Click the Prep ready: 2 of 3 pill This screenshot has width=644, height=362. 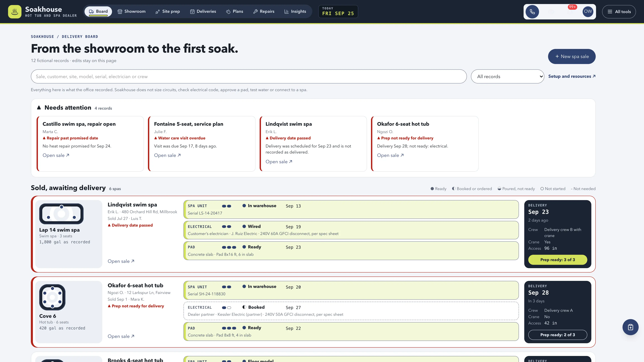tap(557, 335)
